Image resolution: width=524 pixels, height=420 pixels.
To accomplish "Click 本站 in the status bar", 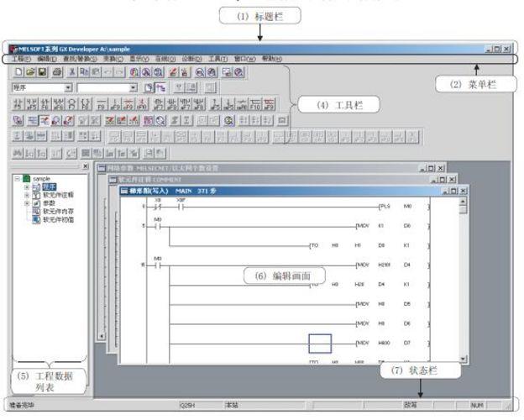I will [x=232, y=405].
